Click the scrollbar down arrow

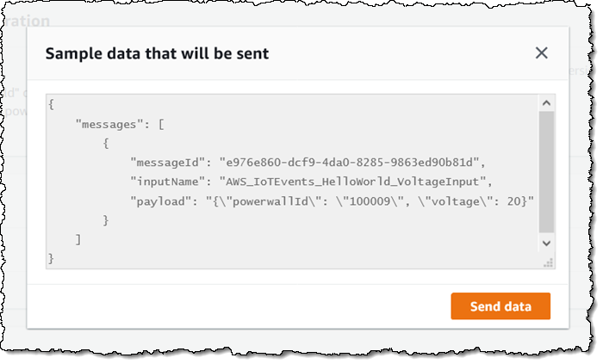coord(546,244)
